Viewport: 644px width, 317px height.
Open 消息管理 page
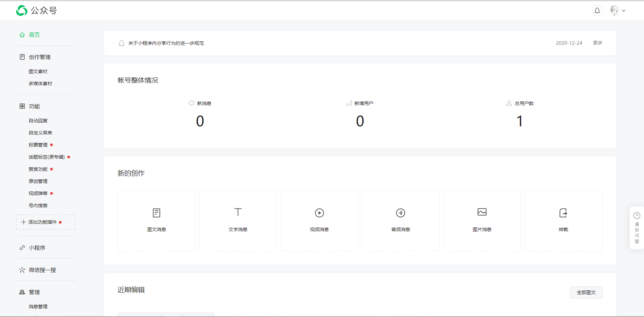point(38,307)
